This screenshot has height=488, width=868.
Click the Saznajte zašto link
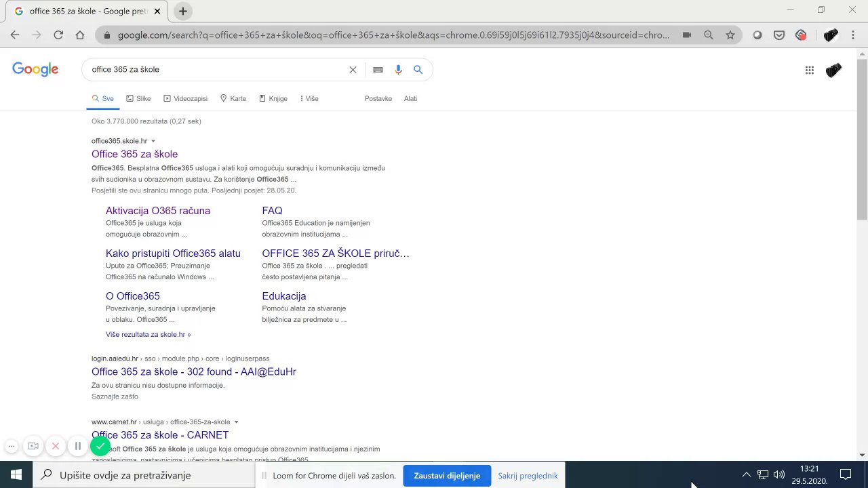tap(115, 396)
